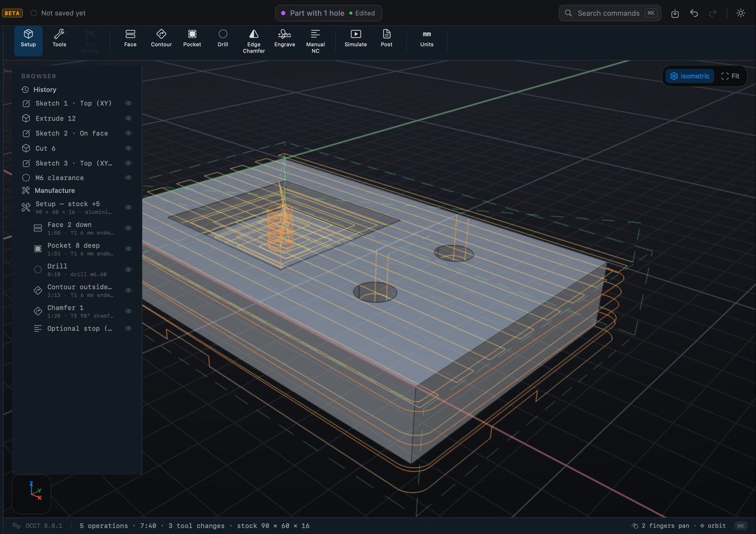Click the History clock icon
Screen dimensions: 756x534
(x=26, y=89)
